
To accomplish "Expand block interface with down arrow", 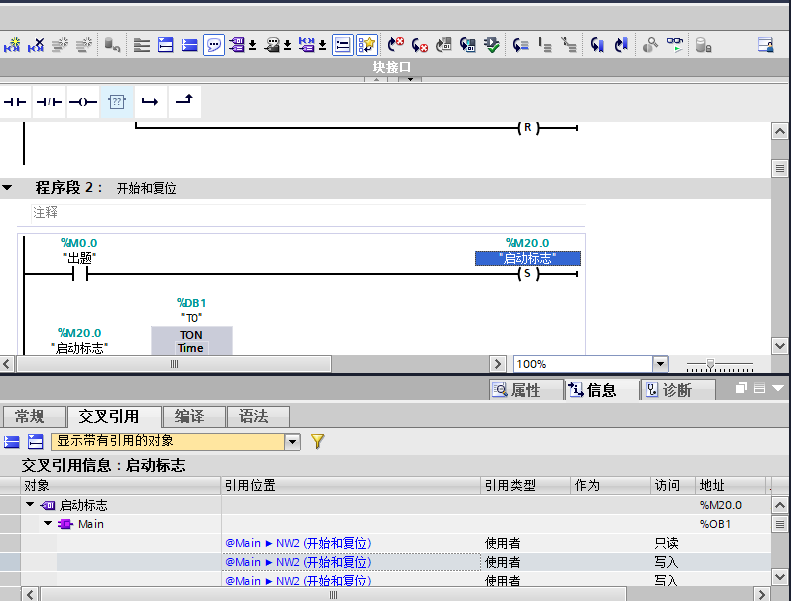I will click(410, 79).
